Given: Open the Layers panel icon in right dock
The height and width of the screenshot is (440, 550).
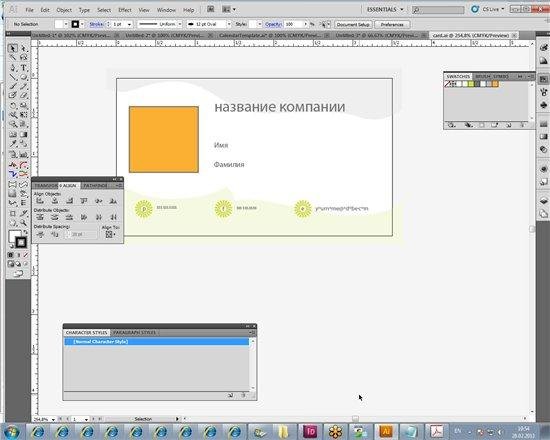Looking at the screenshot, I should pos(543,201).
